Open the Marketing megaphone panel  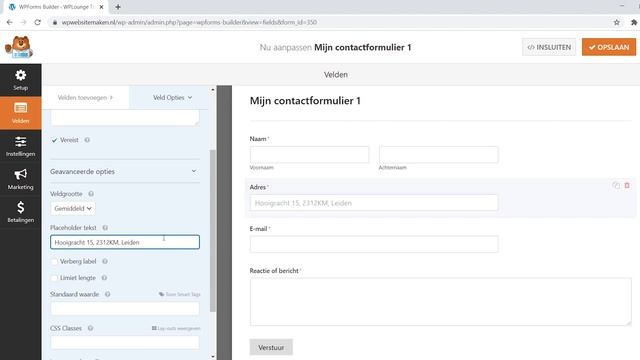click(20, 179)
